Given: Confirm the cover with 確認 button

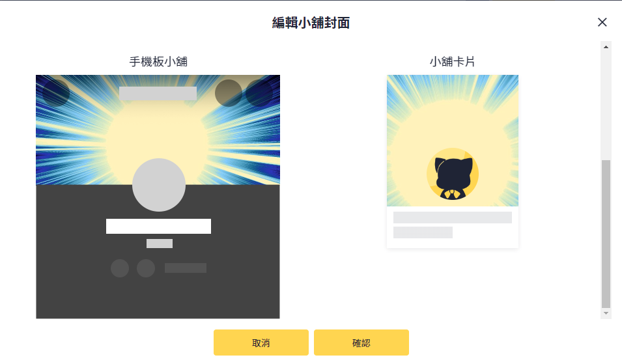Looking at the screenshot, I should [361, 343].
